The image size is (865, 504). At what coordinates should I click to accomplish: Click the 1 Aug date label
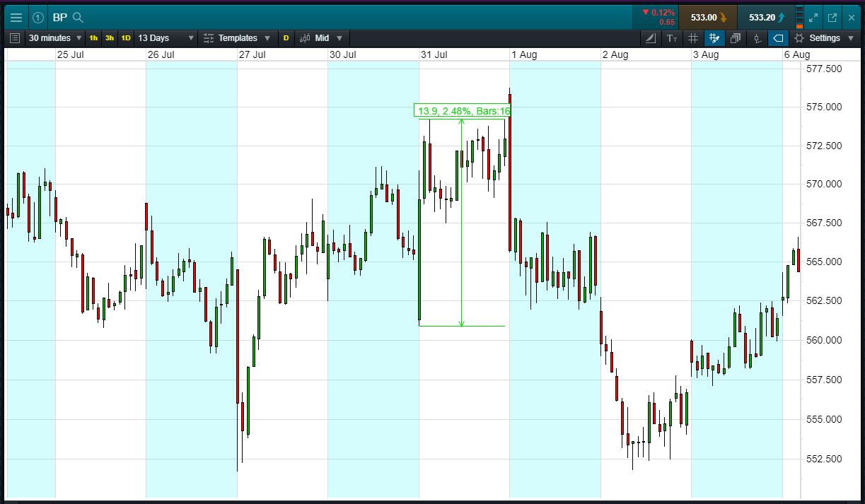click(x=524, y=54)
